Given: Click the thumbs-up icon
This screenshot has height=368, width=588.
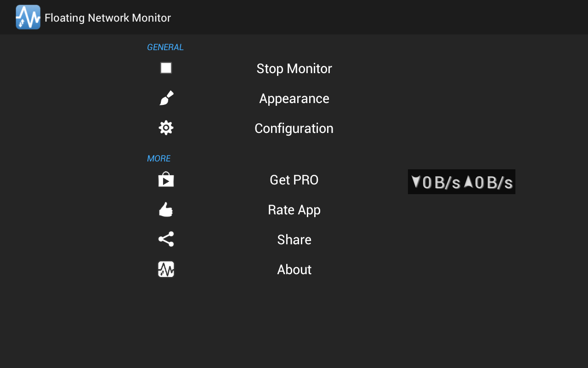Looking at the screenshot, I should pos(166,210).
